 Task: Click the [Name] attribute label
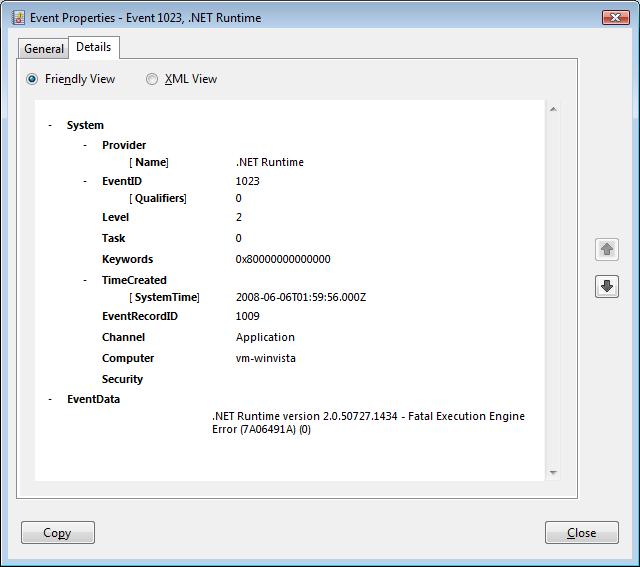pyautogui.click(x=149, y=162)
